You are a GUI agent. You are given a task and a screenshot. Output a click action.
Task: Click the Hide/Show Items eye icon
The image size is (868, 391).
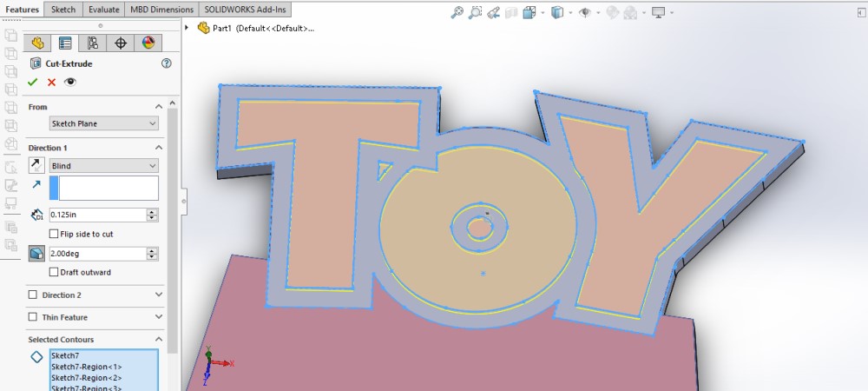(x=584, y=12)
